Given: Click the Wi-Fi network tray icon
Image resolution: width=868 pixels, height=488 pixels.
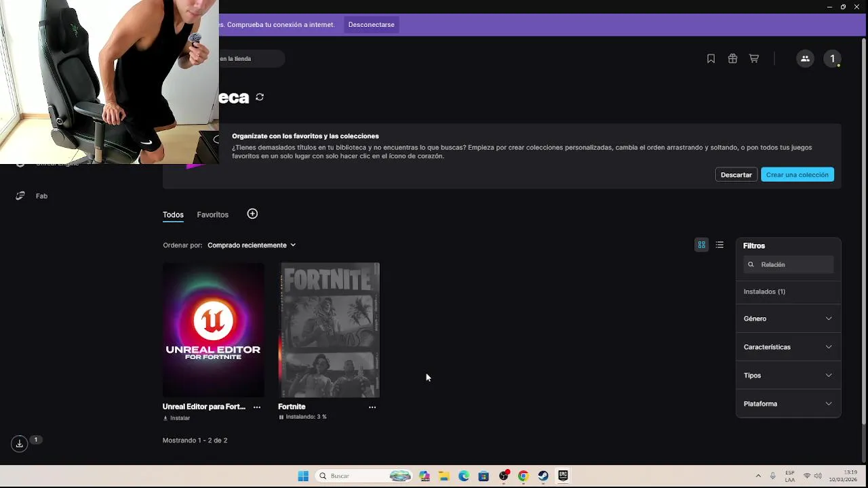Looking at the screenshot, I should 807,476.
